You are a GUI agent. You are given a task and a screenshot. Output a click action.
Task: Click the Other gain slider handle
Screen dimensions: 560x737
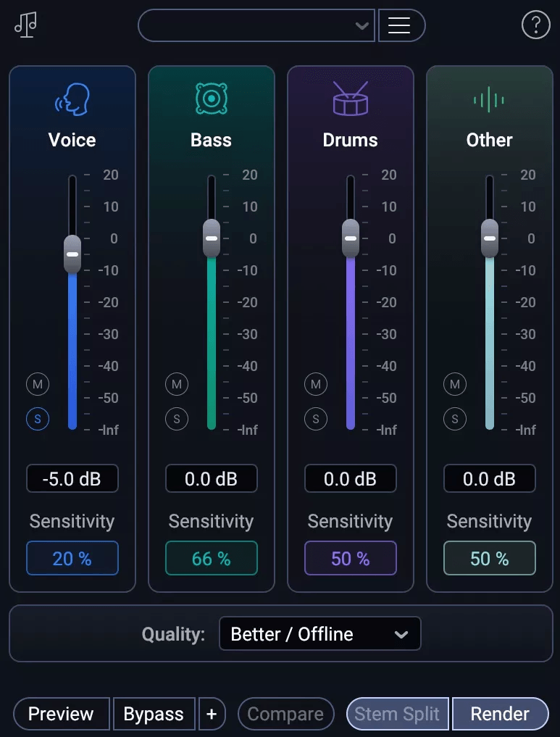[x=490, y=238]
